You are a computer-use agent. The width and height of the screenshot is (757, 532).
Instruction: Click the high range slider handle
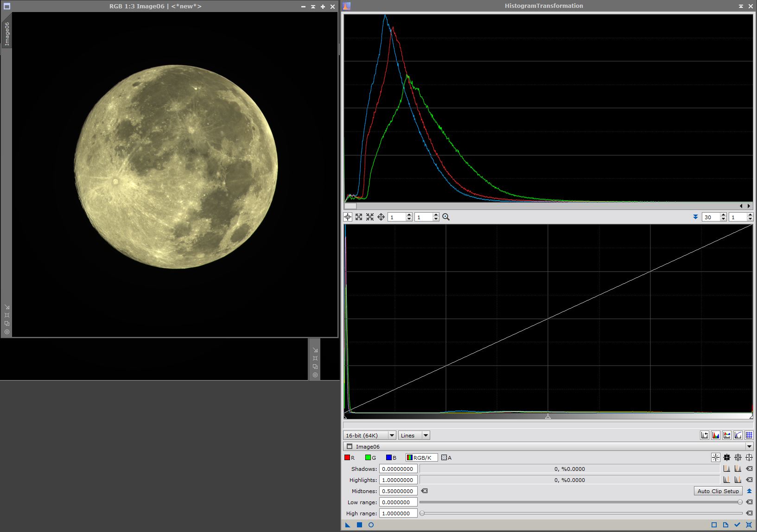(422, 513)
